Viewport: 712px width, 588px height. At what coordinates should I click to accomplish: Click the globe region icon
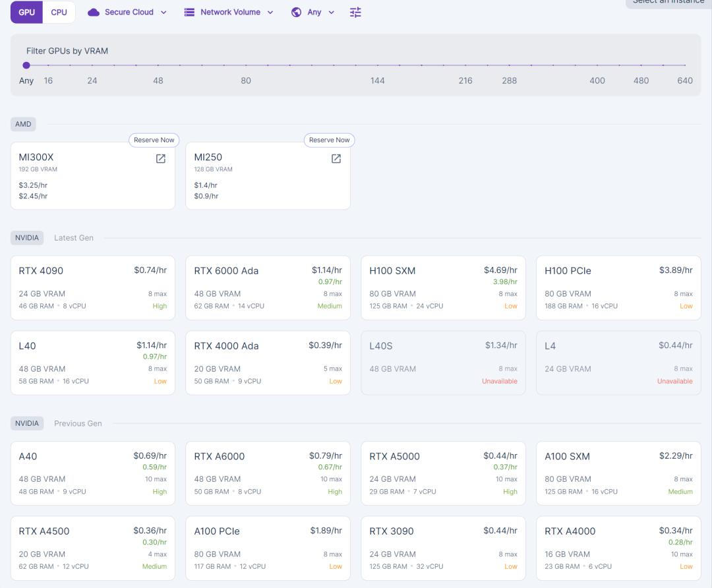(296, 13)
